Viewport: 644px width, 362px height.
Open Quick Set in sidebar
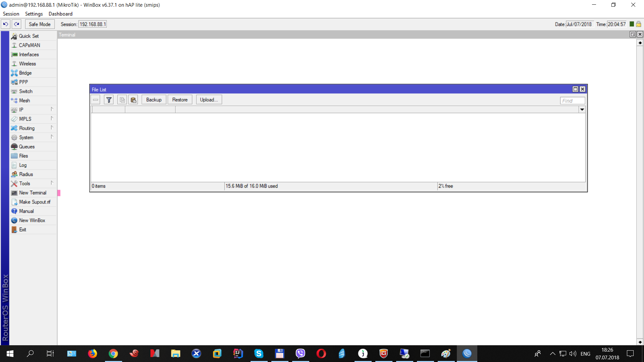click(33, 36)
